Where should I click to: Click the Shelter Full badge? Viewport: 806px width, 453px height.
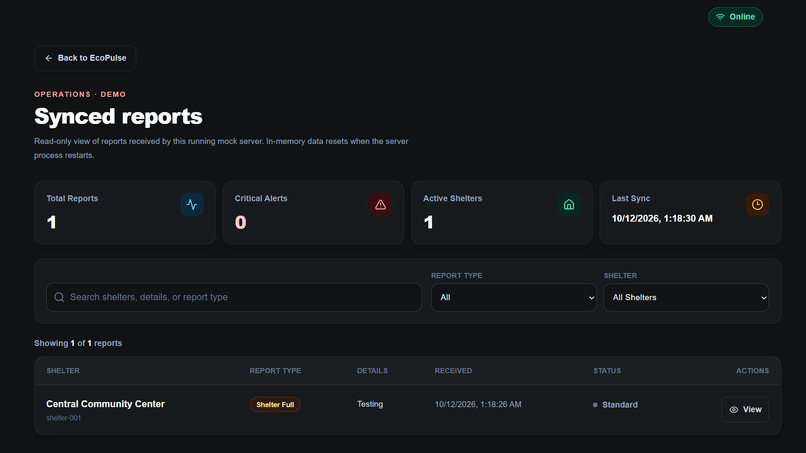click(275, 405)
